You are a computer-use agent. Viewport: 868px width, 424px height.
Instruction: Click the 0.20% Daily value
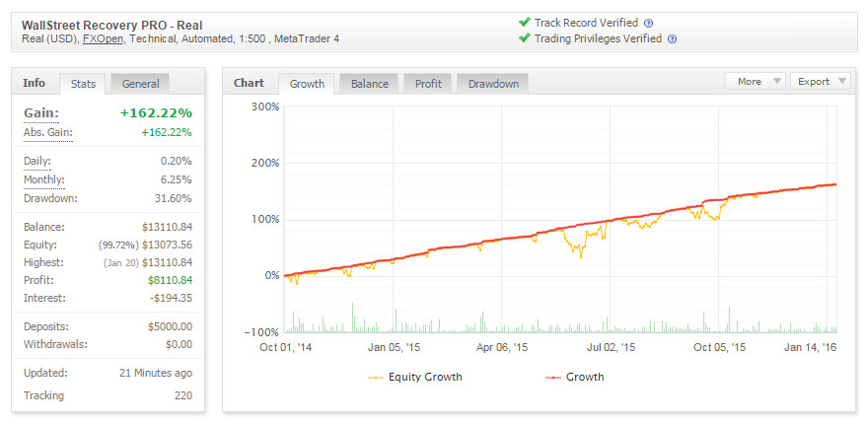pos(176,162)
